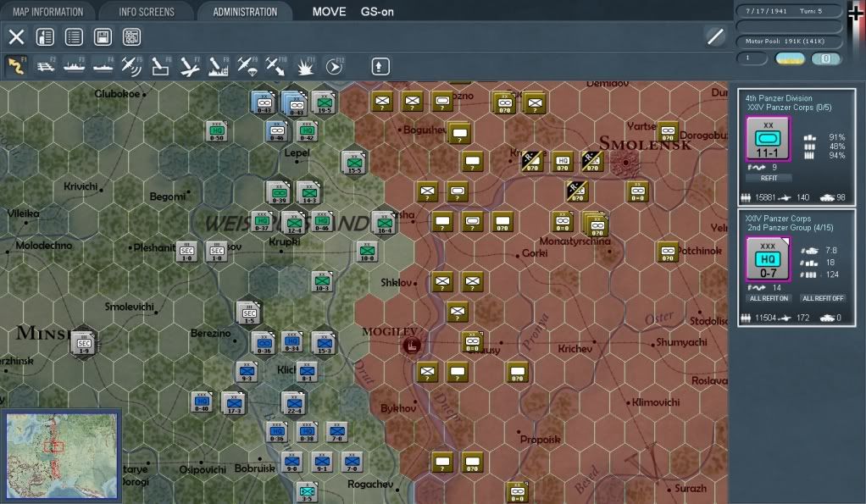This screenshot has height=504, width=866.
Task: Click the REFIT button for 4th Panzer Division
Action: pyautogui.click(x=769, y=178)
